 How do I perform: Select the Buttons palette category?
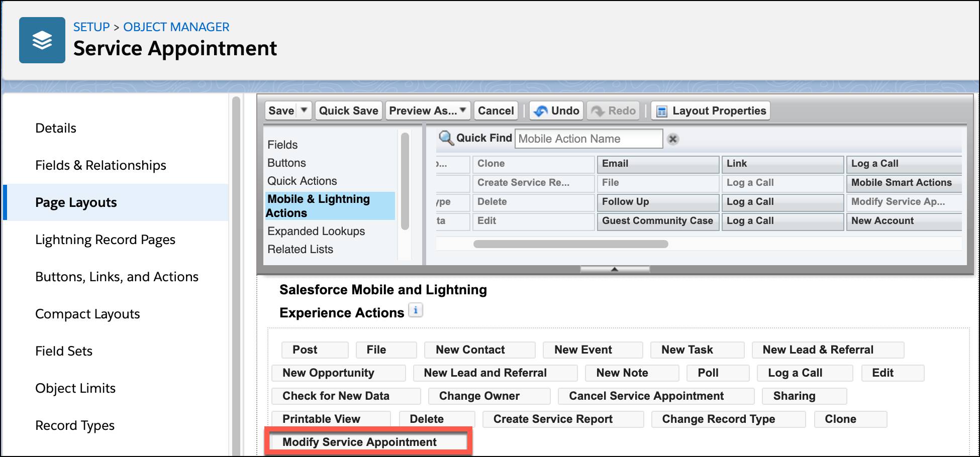[286, 163]
